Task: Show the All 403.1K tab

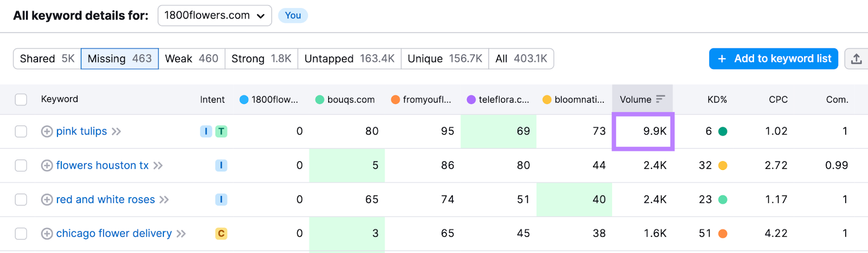Action: (521, 59)
